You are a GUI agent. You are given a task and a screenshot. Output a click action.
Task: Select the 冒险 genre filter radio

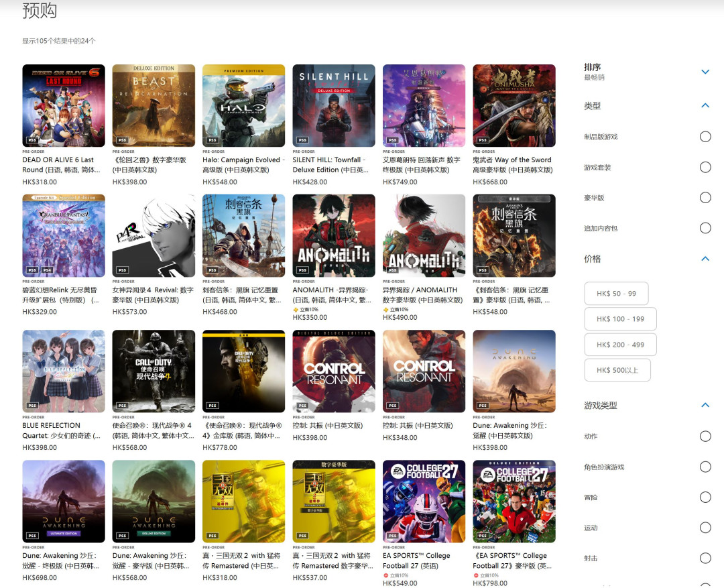pos(705,497)
